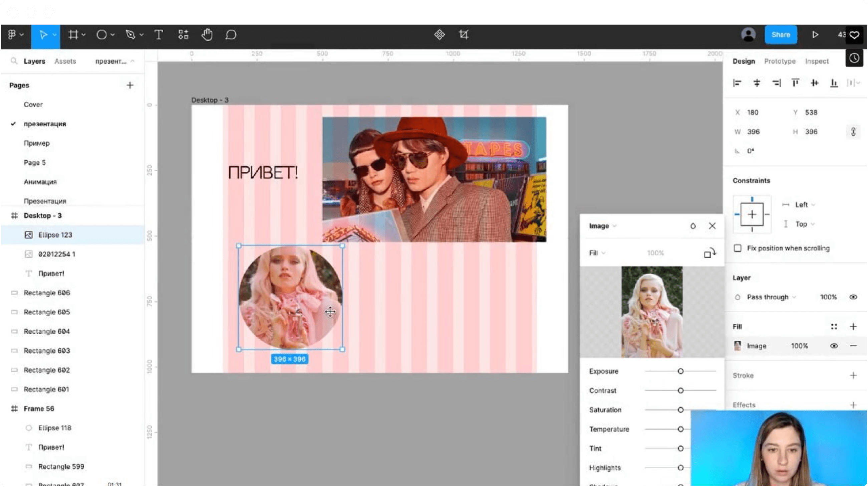Rotate image in Image panel
Screen dimensions: 868x487
[x=709, y=253]
